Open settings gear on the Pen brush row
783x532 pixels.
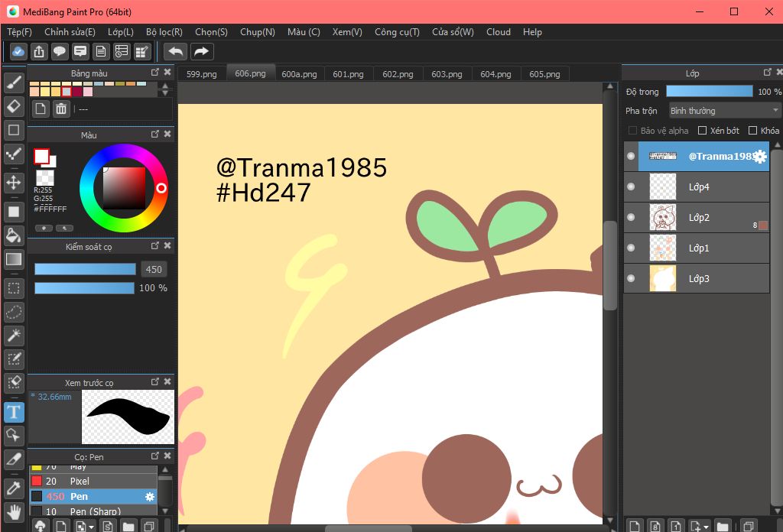[x=149, y=497]
